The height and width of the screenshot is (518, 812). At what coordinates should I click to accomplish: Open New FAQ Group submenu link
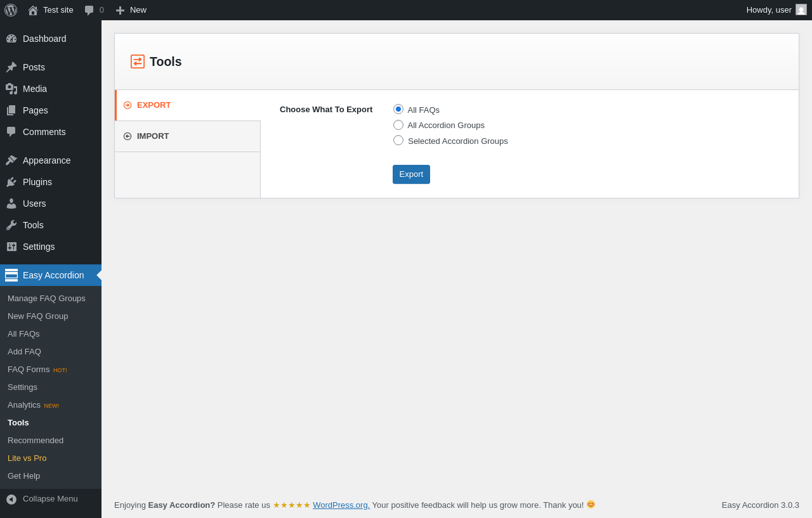coord(38,316)
